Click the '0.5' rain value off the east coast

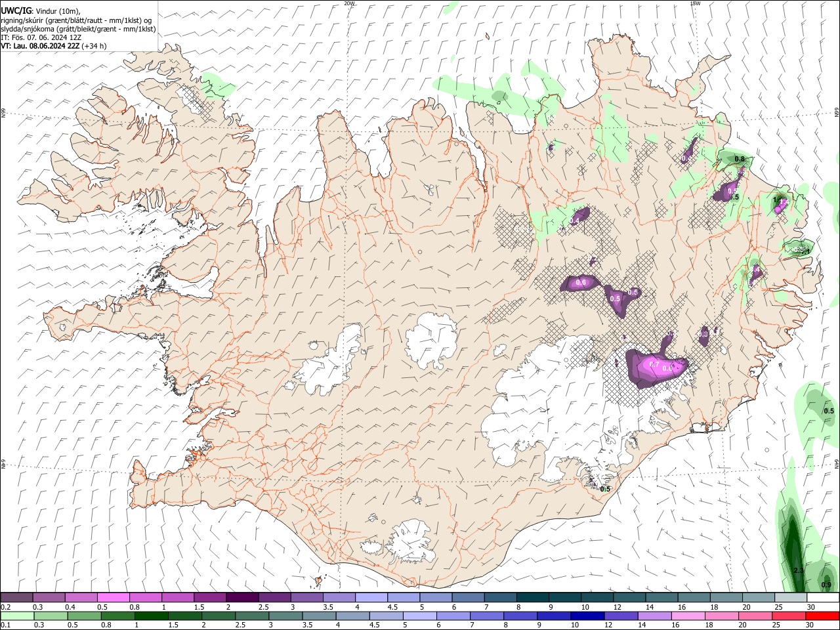pos(828,411)
